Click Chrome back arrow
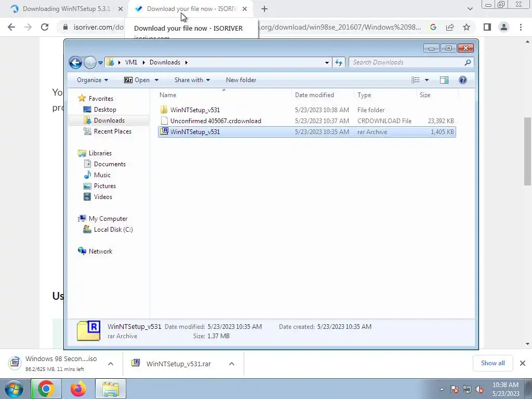The image size is (532, 399). [x=11, y=27]
